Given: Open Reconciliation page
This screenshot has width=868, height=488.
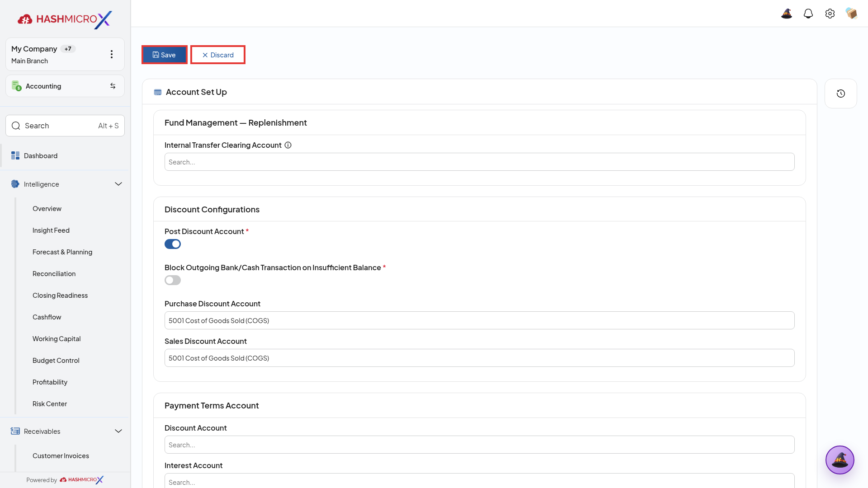Looking at the screenshot, I should coord(54,274).
